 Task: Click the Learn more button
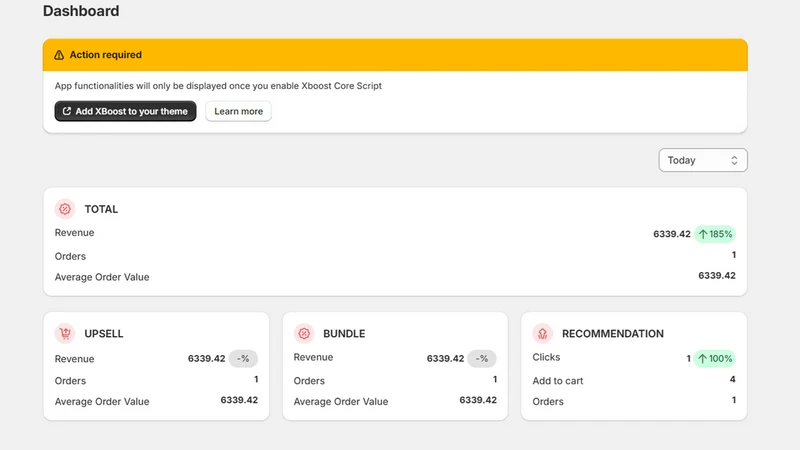[238, 111]
